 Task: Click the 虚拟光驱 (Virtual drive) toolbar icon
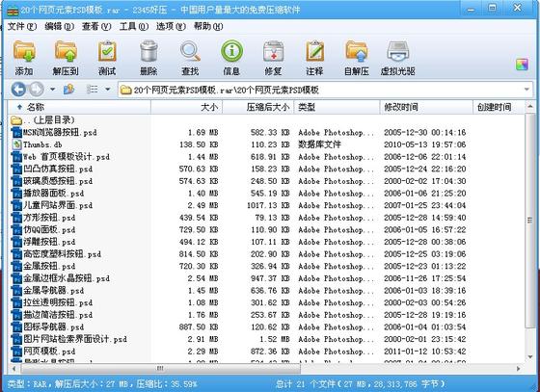(x=398, y=52)
